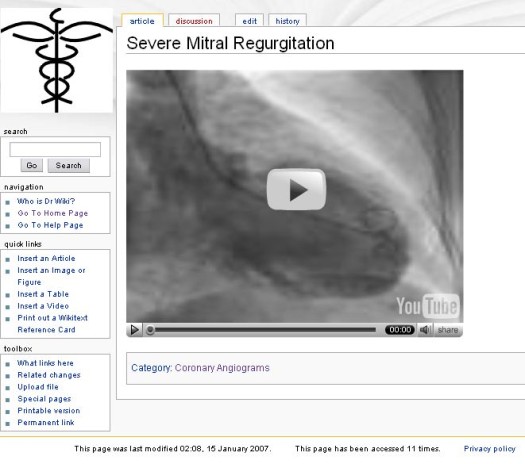The height and width of the screenshot is (464, 525).
Task: Open the Coronary Angiograms category link
Action: click(x=222, y=368)
